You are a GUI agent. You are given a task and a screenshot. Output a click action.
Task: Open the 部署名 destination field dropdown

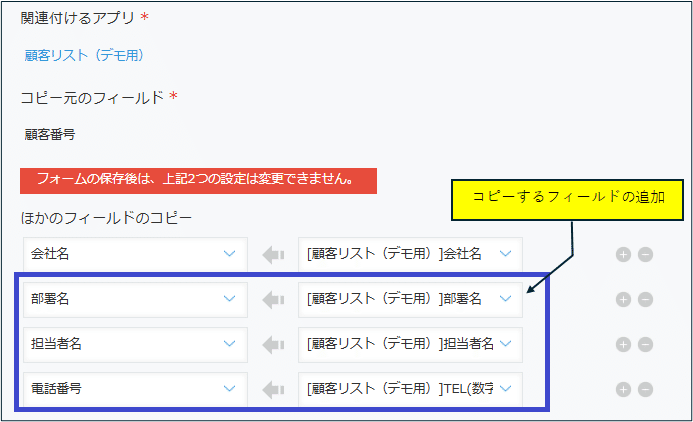135,299
